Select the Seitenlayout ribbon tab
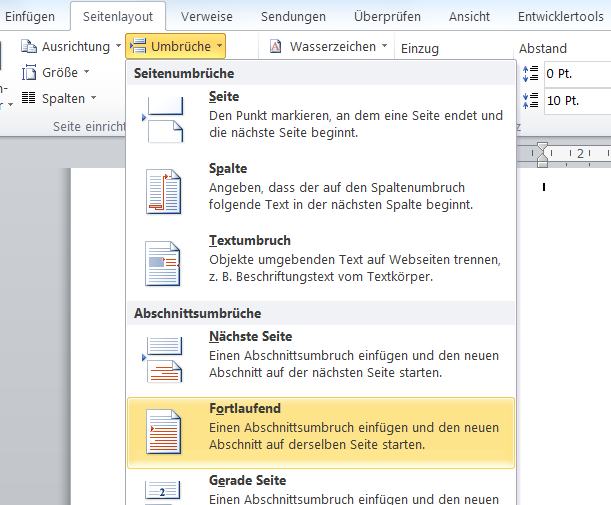611x505 pixels. (118, 17)
